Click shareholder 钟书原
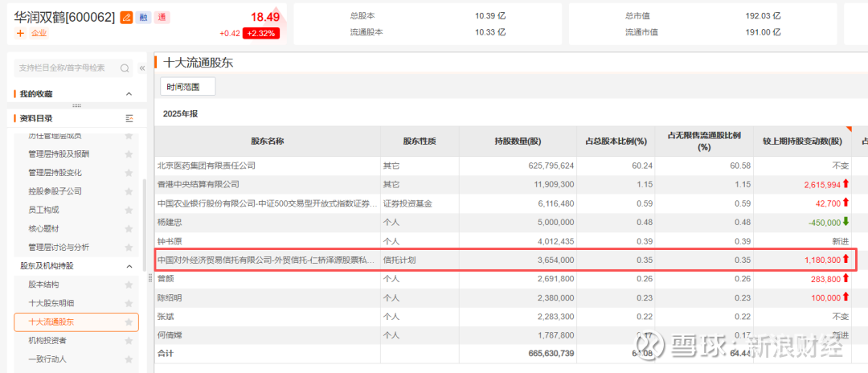The image size is (868, 373). click(169, 240)
